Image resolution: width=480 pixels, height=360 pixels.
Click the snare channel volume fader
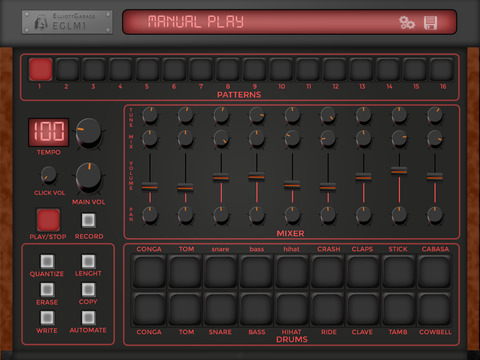click(x=221, y=178)
